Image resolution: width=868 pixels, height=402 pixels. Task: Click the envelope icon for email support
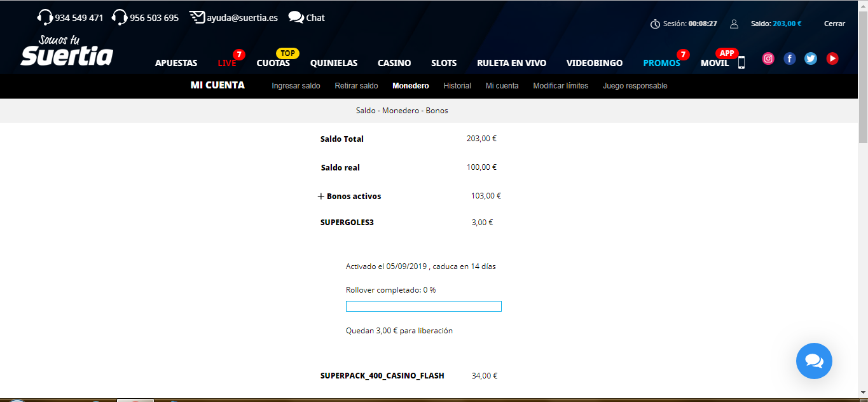coord(197,17)
